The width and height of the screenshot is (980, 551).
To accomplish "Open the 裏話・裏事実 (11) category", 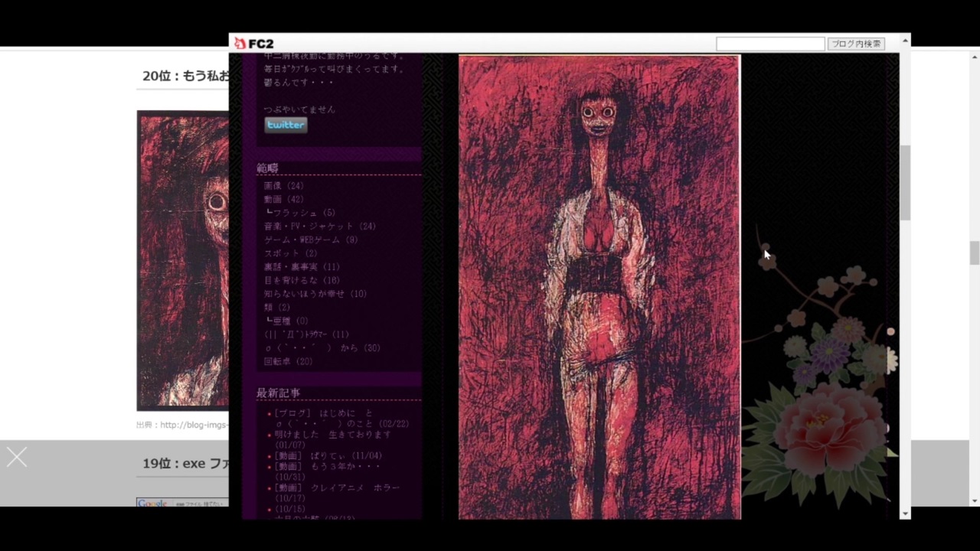I will [x=302, y=267].
